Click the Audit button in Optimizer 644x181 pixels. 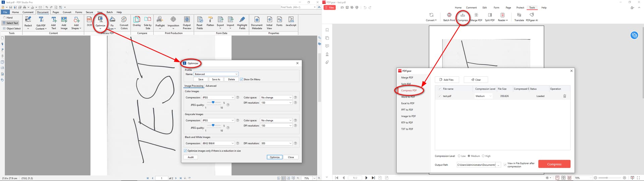click(191, 157)
